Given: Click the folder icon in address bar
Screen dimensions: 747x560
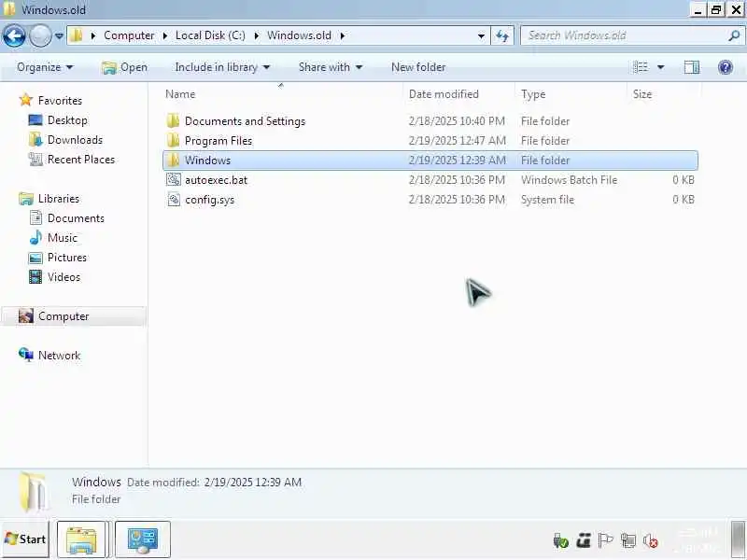Looking at the screenshot, I should (x=77, y=35).
